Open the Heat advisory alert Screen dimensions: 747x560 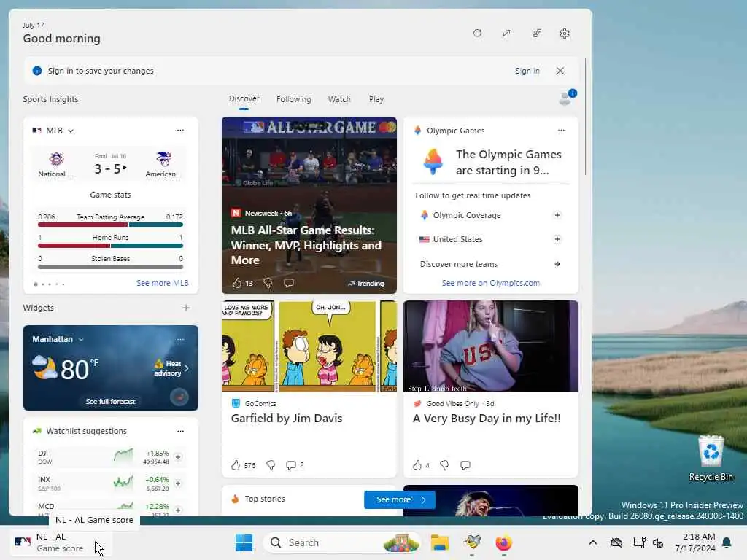pos(171,368)
